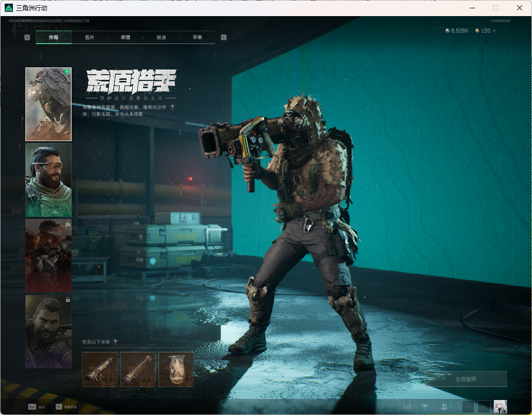Add premium currency with plus button
Screen dimensions: 532x415
click(x=494, y=31)
